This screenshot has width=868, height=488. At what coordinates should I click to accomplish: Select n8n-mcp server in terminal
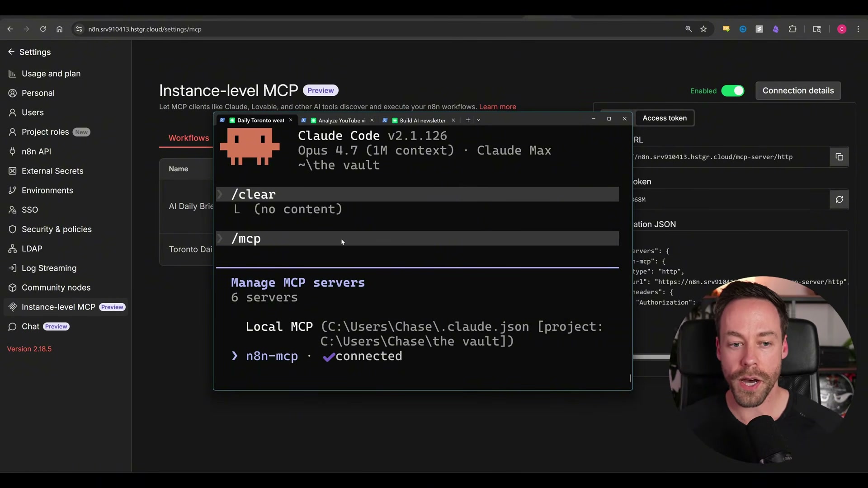272,357
